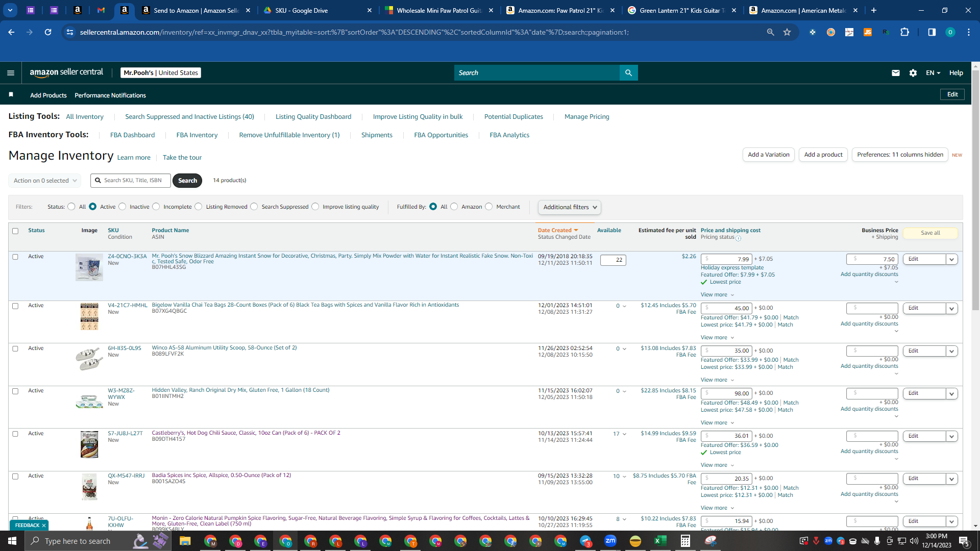Expand View more for Castleberry's row
The height and width of the screenshot is (551, 980).
(717, 465)
